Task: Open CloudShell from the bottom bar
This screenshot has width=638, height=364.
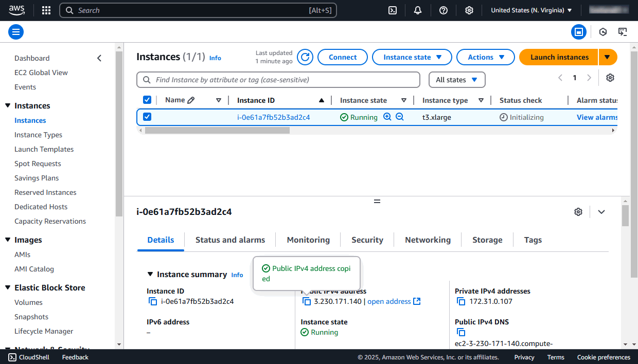Action: tap(28, 357)
